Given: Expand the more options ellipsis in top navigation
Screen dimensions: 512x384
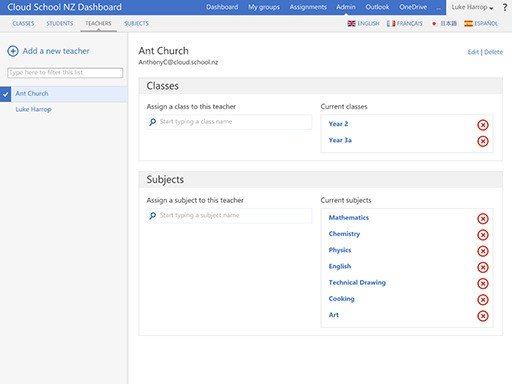Looking at the screenshot, I should click(x=439, y=7).
